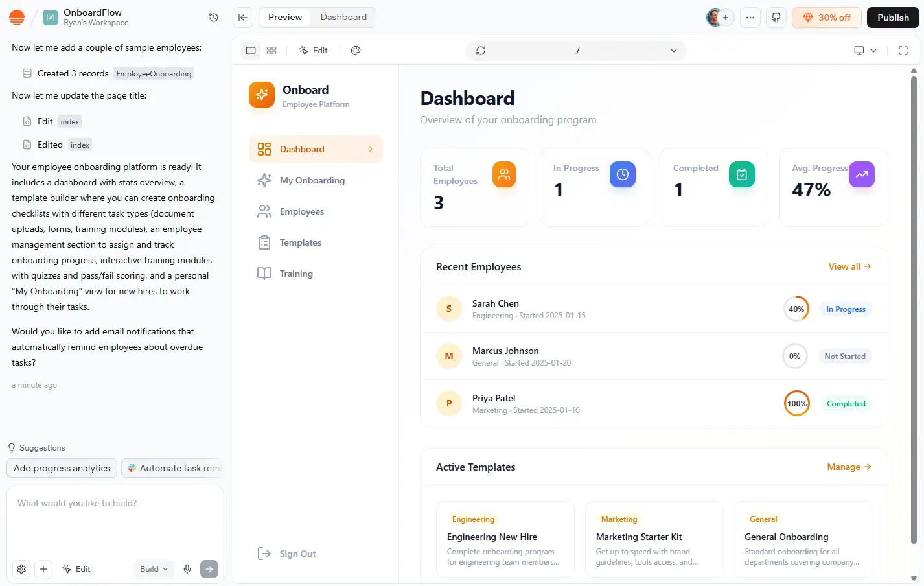924x586 pixels.
Task: Click the Dashboard item chevron arrow
Action: pyautogui.click(x=371, y=149)
